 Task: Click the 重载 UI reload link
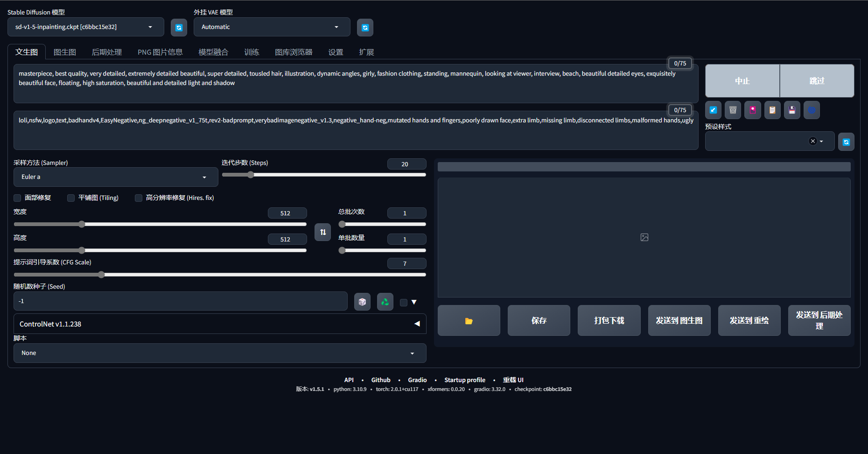tap(513, 380)
